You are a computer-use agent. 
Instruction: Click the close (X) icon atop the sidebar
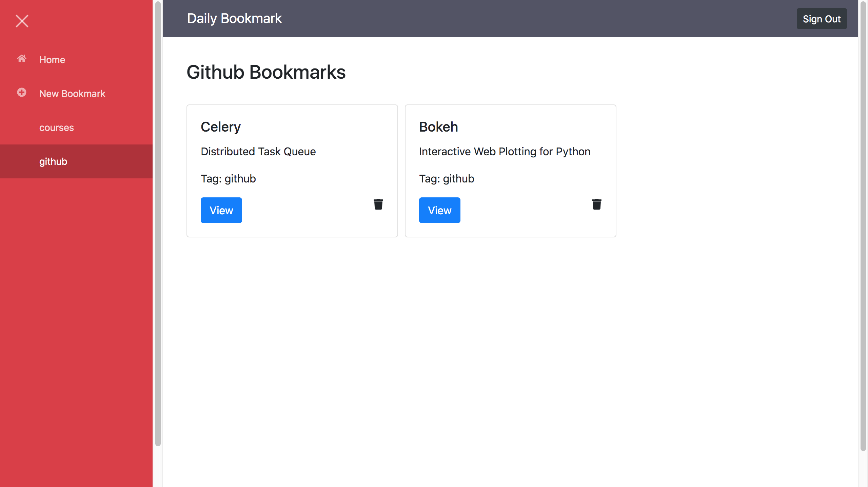point(22,21)
